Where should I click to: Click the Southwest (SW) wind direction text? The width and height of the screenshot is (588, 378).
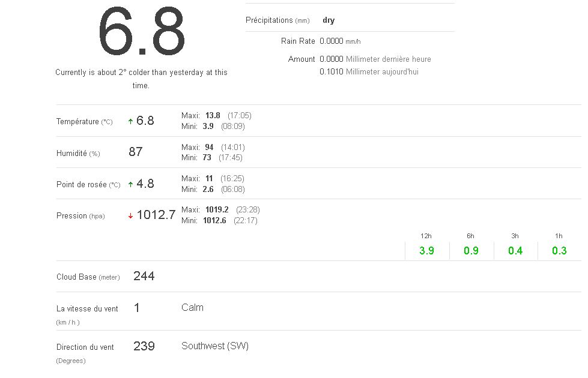point(215,346)
